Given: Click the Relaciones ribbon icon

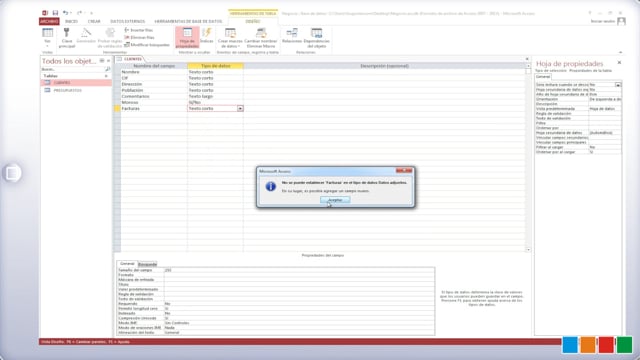Looking at the screenshot, I should point(292,36).
